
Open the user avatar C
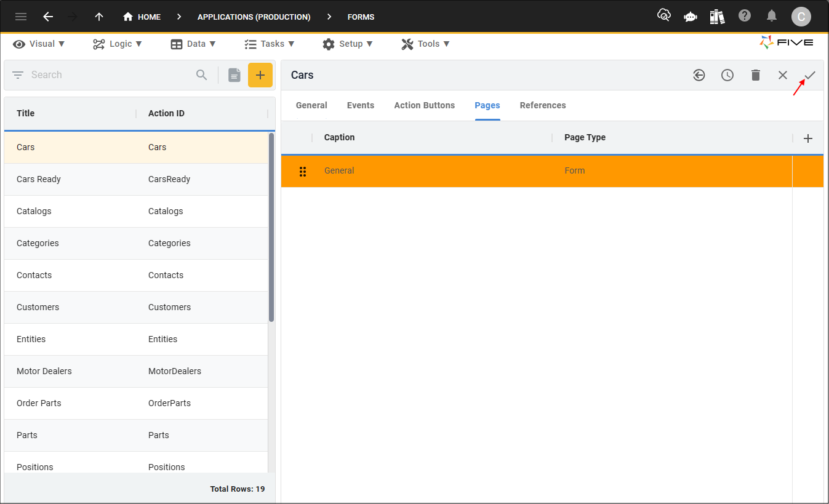pos(801,17)
